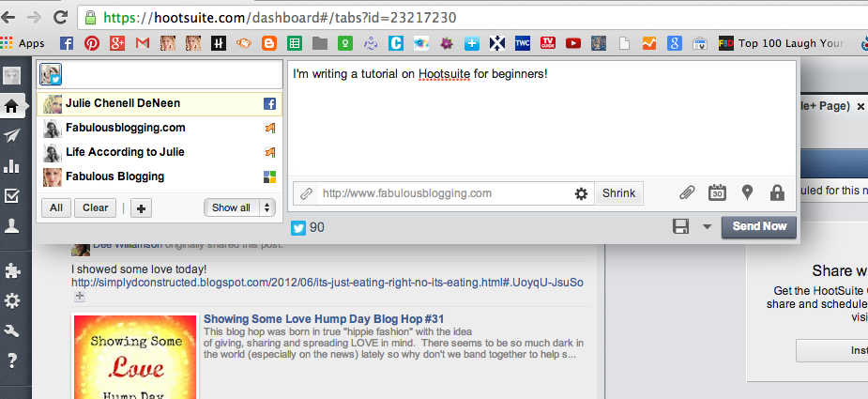
Task: Open the Facebook bookmark in bookmarks bar
Action: tap(67, 43)
